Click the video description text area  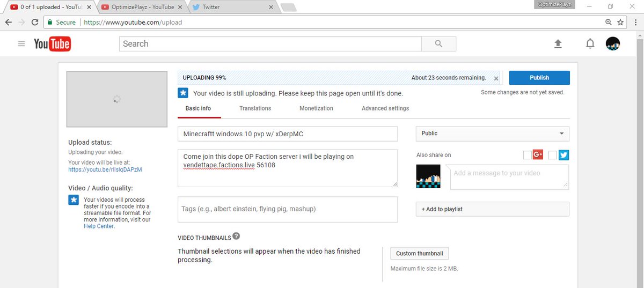(x=288, y=168)
